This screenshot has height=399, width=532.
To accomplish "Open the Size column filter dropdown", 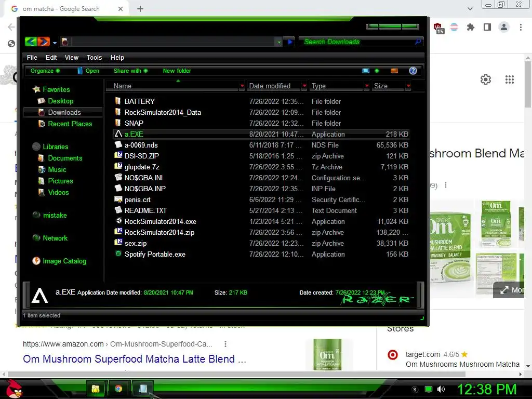I will 408,86.
